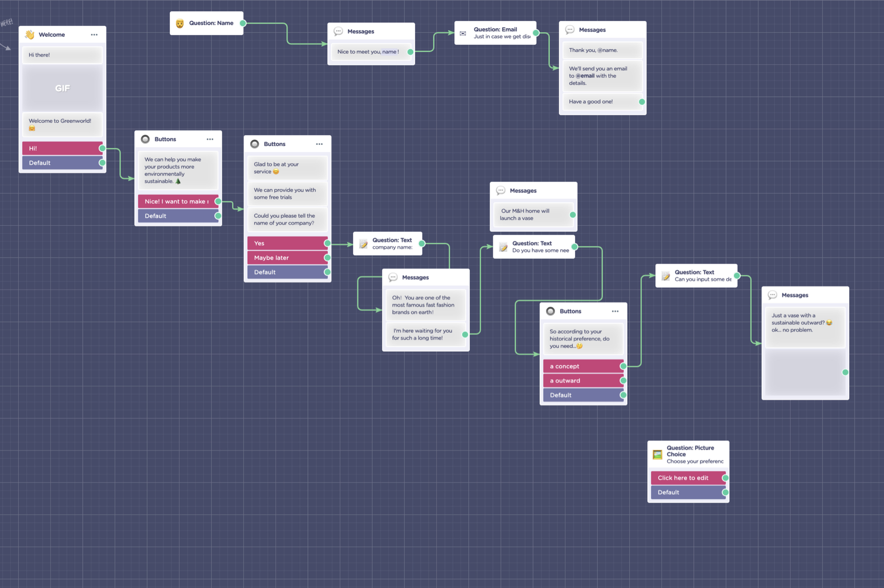This screenshot has width=884, height=588.
Task: Click the face icon on Question: Name
Action: pyautogui.click(x=179, y=23)
